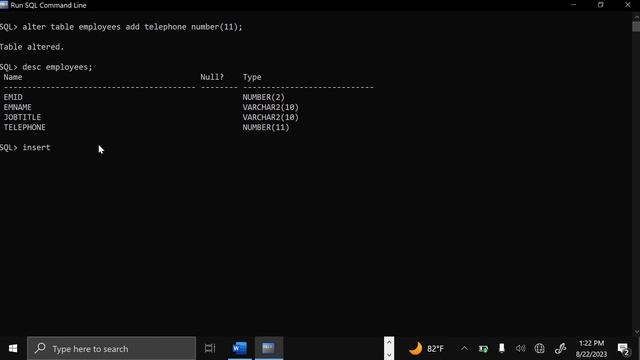Click the 'insert' text at the prompt
640x360 pixels.
(x=36, y=147)
